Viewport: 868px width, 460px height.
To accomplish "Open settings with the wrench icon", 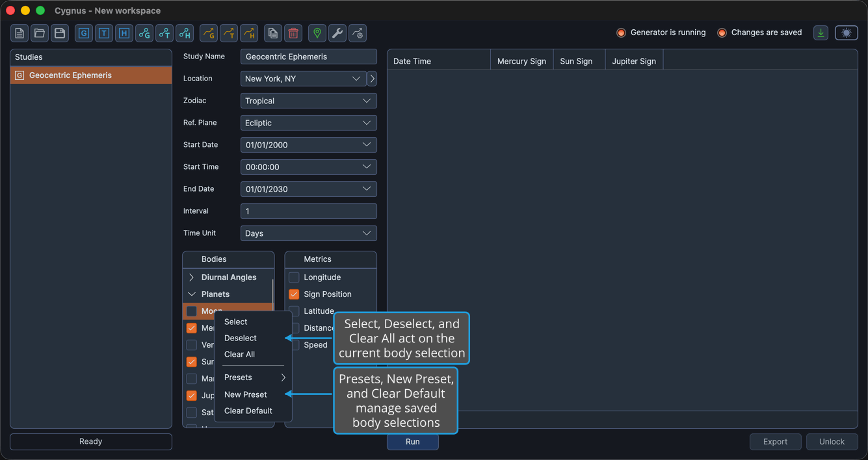I will pyautogui.click(x=337, y=33).
